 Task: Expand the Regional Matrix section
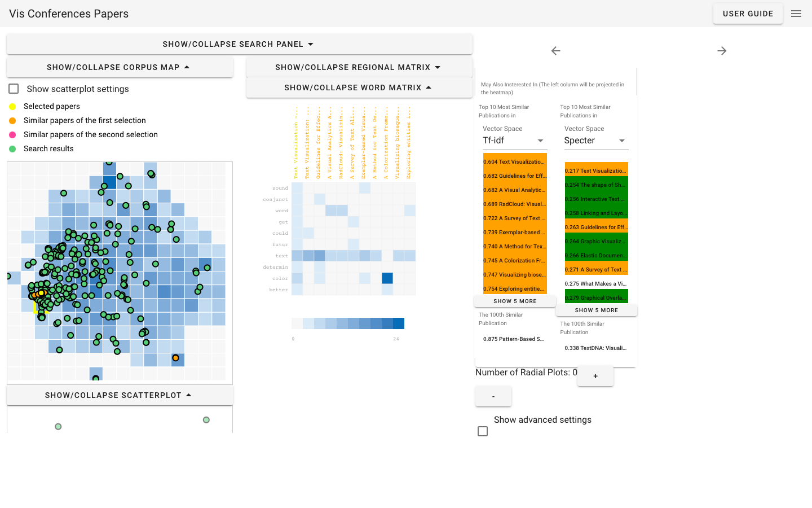pos(359,67)
